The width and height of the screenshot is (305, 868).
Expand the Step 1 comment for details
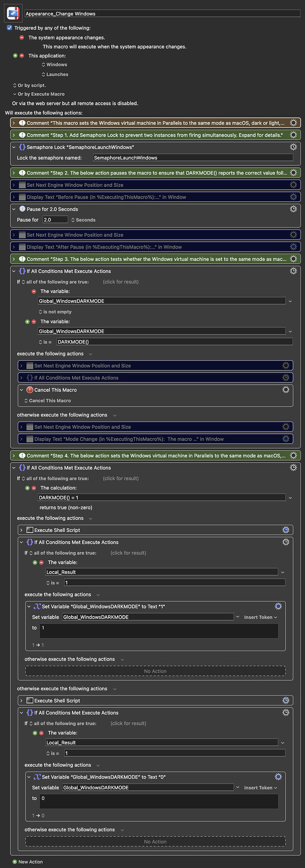(x=14, y=135)
